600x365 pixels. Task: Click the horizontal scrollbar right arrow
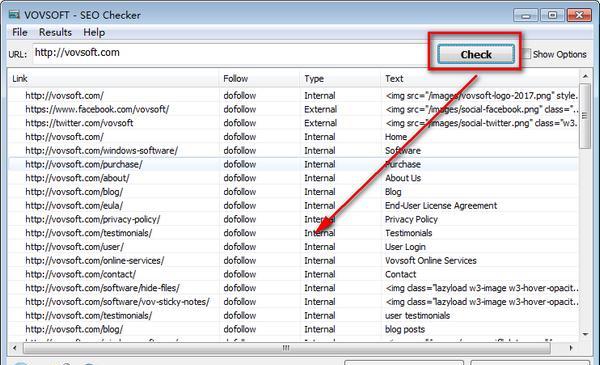(x=571, y=348)
